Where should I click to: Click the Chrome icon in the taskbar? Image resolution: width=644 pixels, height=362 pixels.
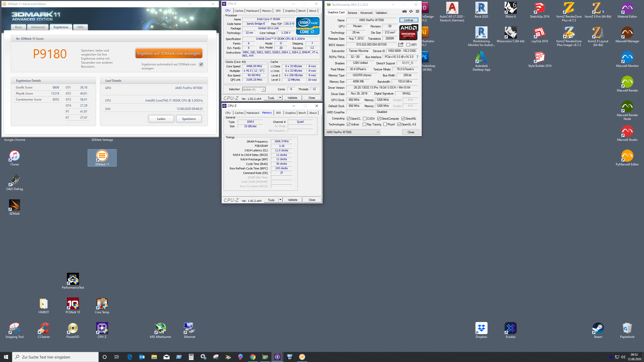(x=253, y=357)
